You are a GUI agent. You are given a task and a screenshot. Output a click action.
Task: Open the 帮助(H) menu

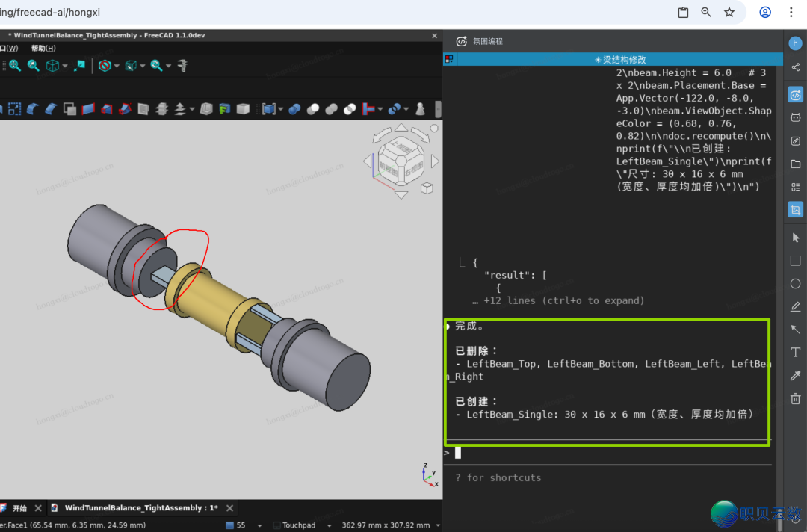[x=43, y=49]
